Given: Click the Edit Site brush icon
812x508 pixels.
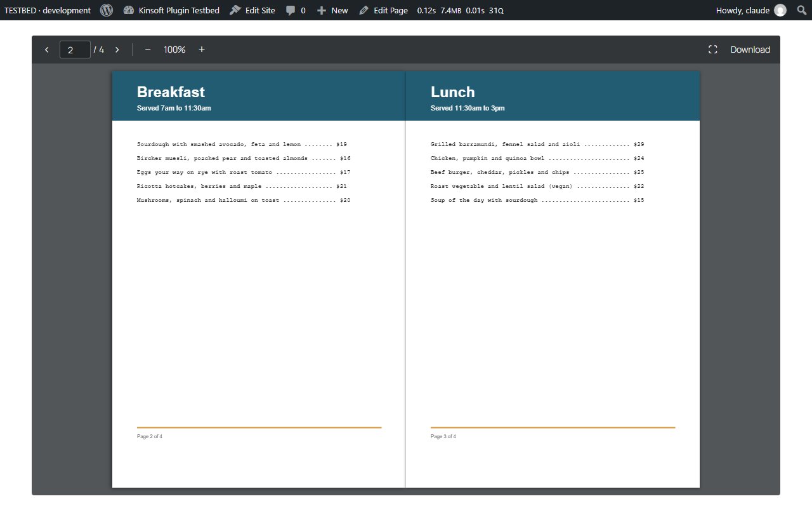Looking at the screenshot, I should coord(235,10).
